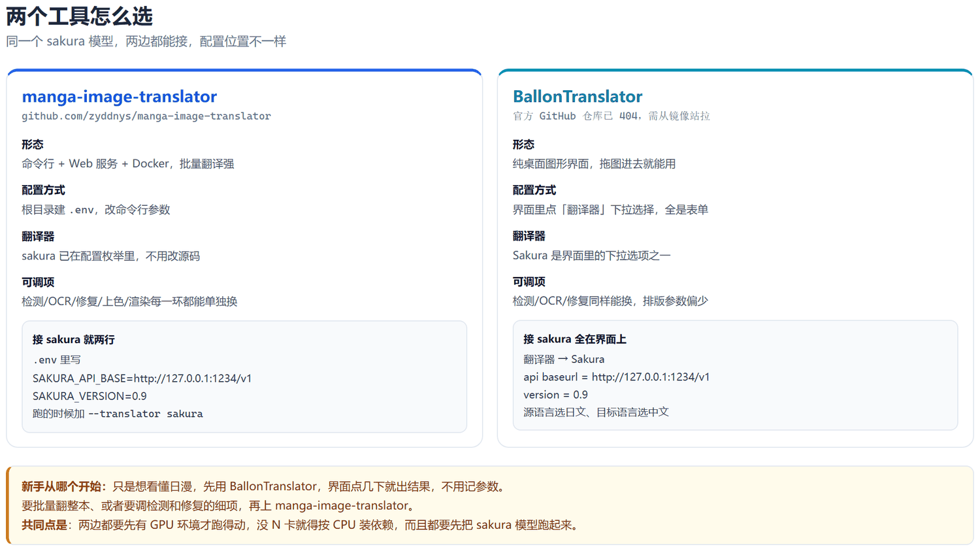Click the box heading 接 sakura 全在界面上
This screenshot has width=980, height=551.
[x=575, y=339]
